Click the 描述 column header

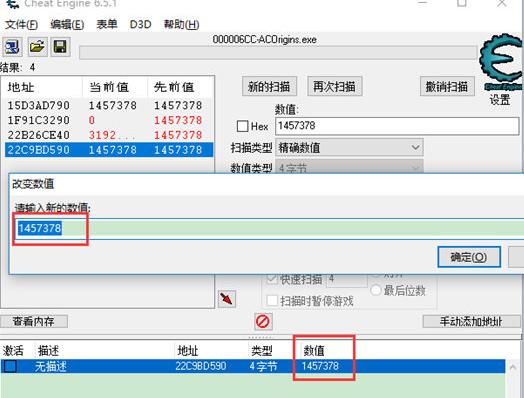pyautogui.click(x=48, y=351)
